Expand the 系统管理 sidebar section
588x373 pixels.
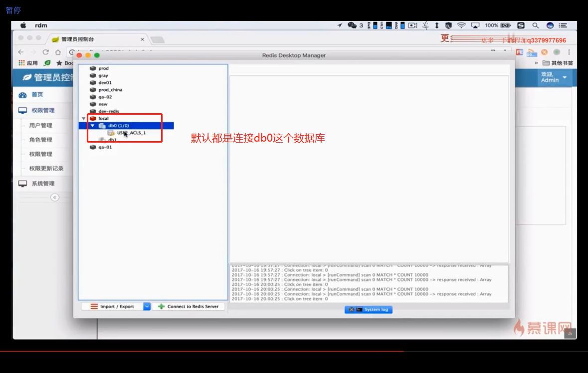pyautogui.click(x=37, y=184)
